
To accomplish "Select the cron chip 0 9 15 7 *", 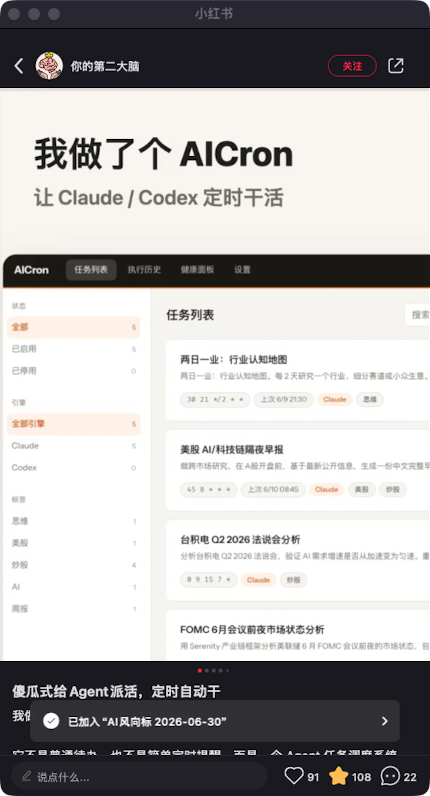I will click(x=209, y=580).
